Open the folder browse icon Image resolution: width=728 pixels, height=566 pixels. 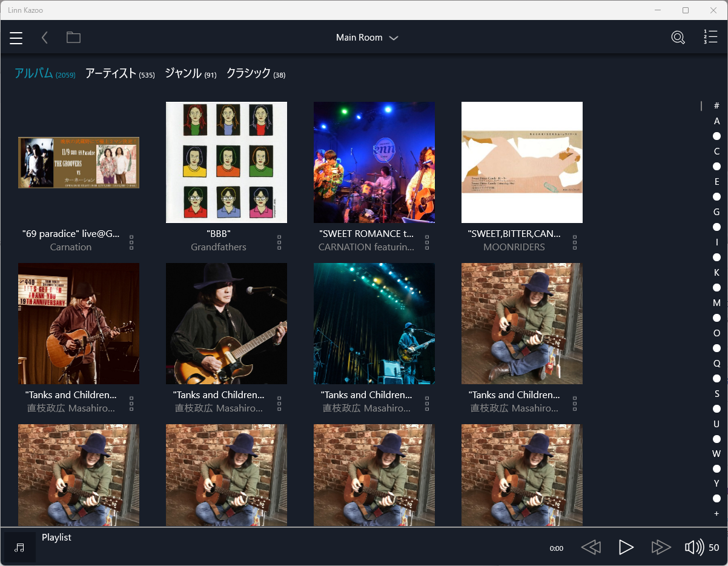tap(73, 38)
